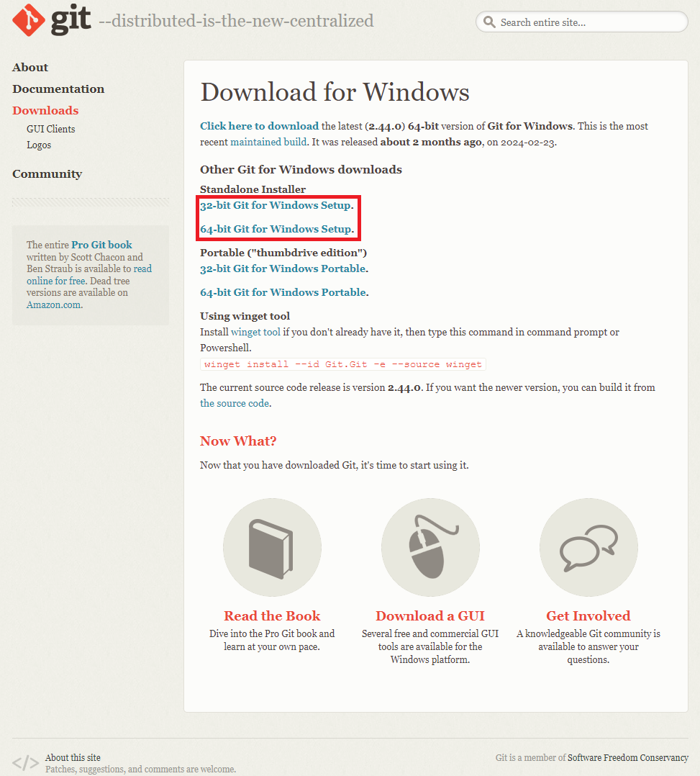Screen dimensions: 700x776
Task: Click the book icon above Read the Book
Action: tap(272, 547)
